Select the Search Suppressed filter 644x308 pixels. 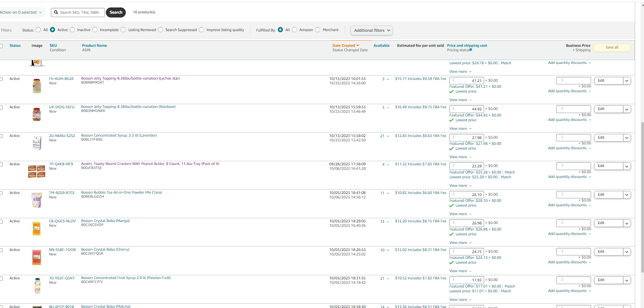[161, 30]
